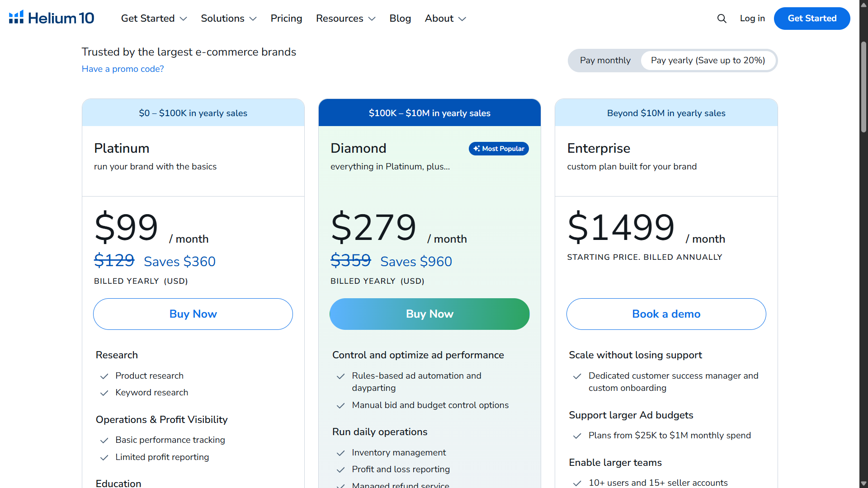This screenshot has height=488, width=868.
Task: Click Log in
Action: [x=752, y=19]
